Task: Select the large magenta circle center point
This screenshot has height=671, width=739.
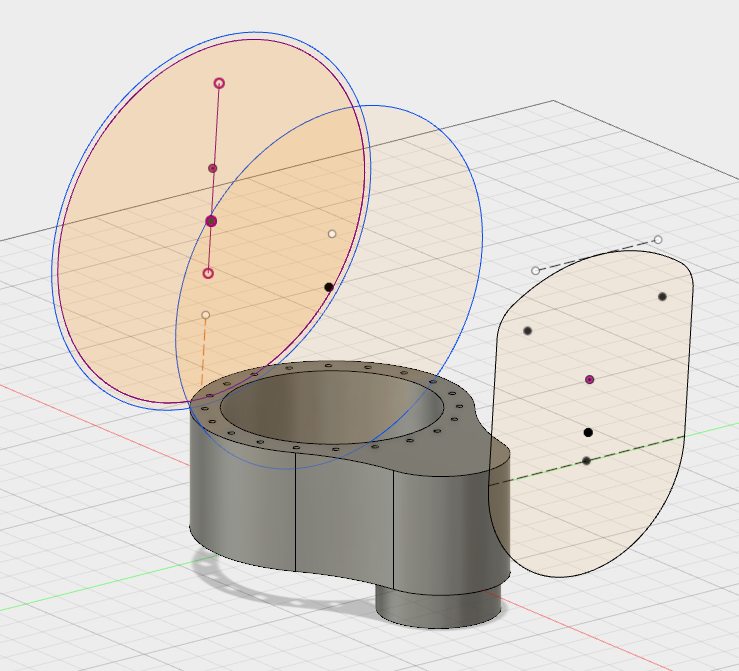Action: (211, 221)
